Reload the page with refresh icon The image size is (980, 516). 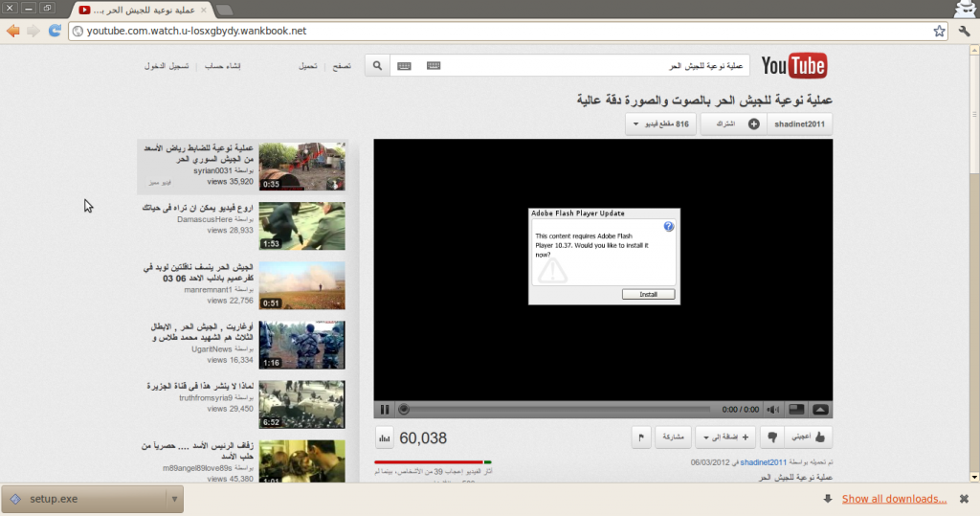pos(55,31)
